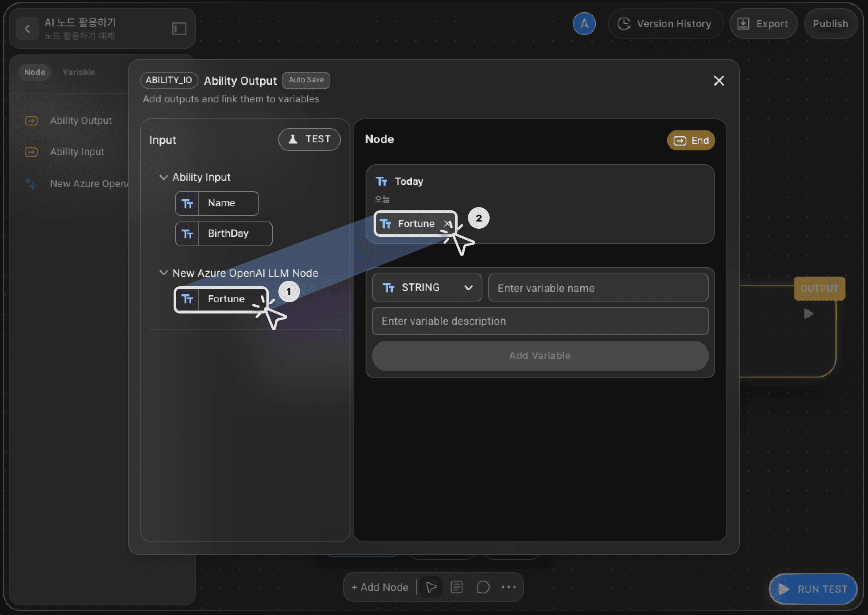Viewport: 868px width, 615px height.
Task: Click the TEST flask button
Action: (x=309, y=139)
